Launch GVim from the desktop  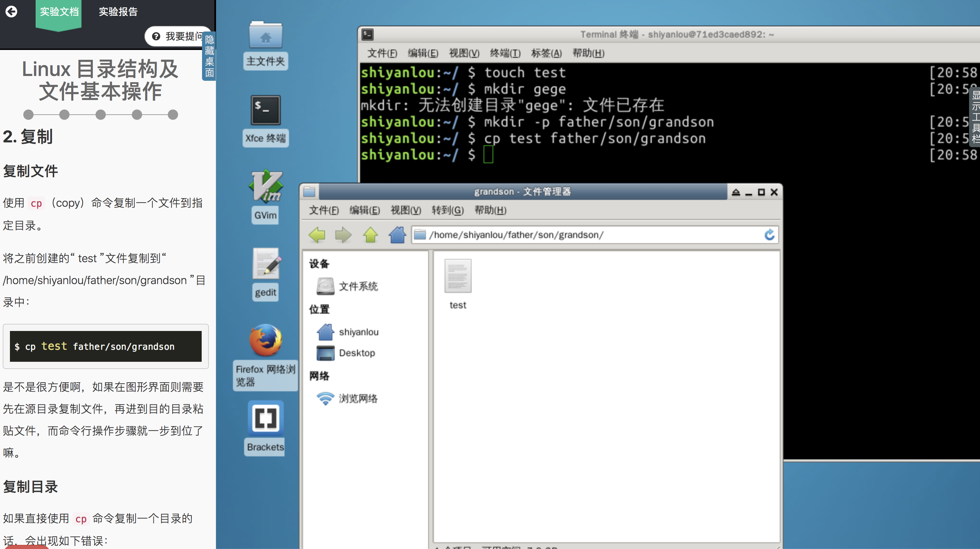(x=265, y=187)
